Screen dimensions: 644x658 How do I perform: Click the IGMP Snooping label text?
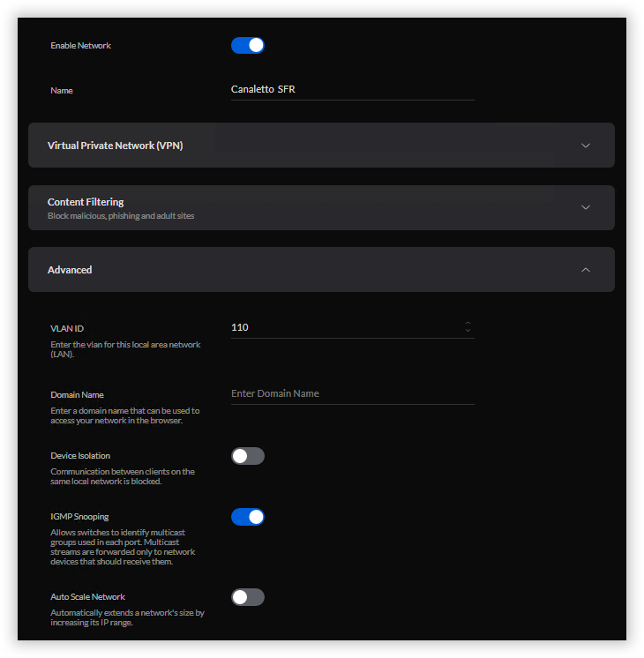[79, 517]
